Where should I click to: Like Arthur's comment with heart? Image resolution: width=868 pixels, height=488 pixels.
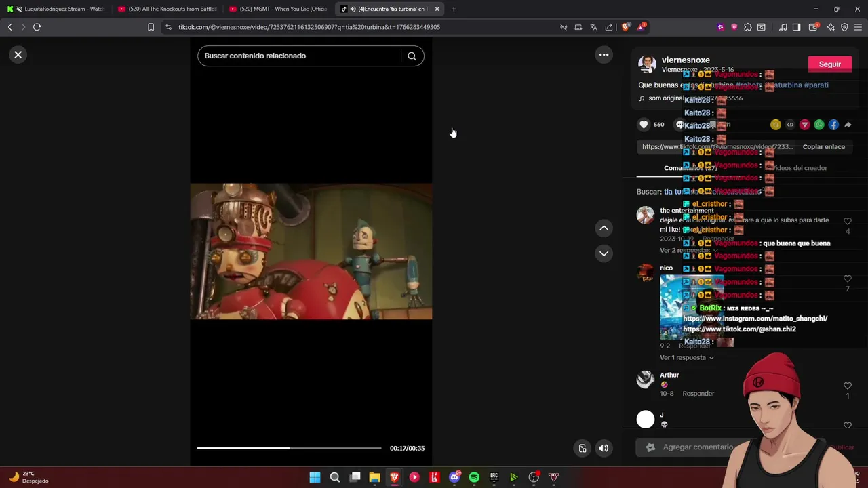point(847,386)
